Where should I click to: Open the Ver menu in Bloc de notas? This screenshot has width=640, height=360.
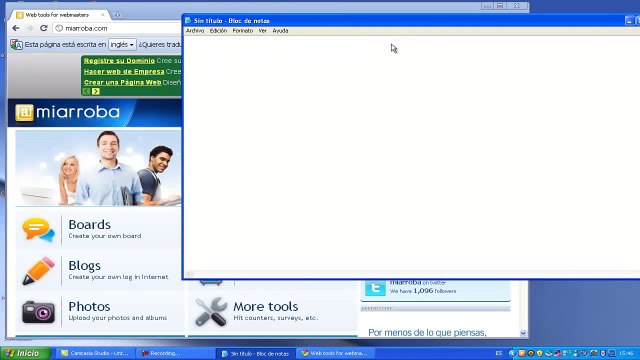point(262,31)
